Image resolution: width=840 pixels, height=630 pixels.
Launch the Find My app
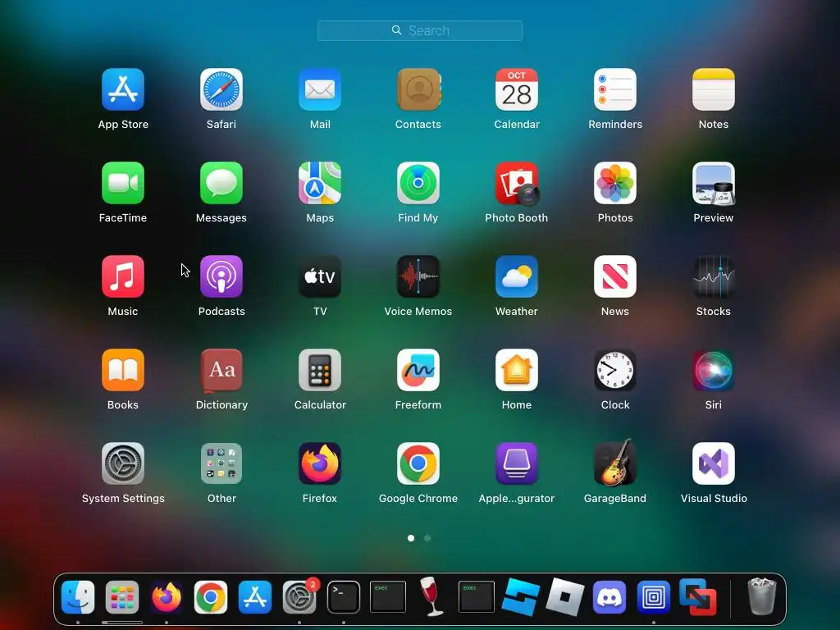point(418,183)
